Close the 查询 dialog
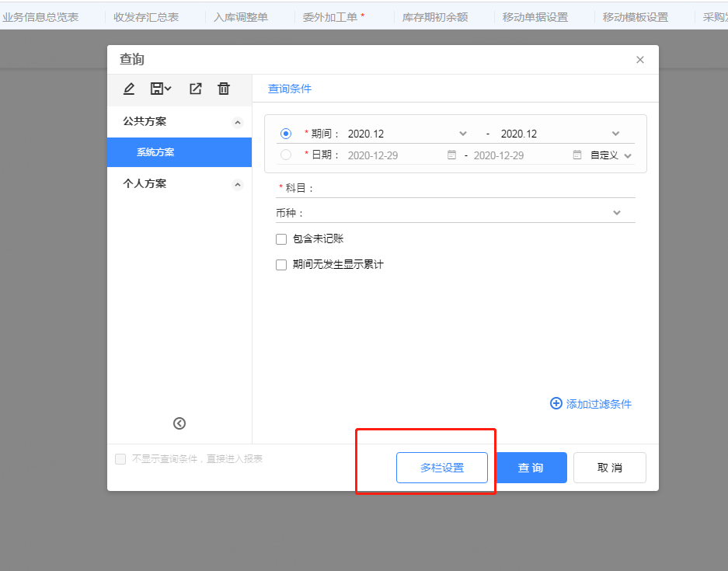 (x=639, y=59)
